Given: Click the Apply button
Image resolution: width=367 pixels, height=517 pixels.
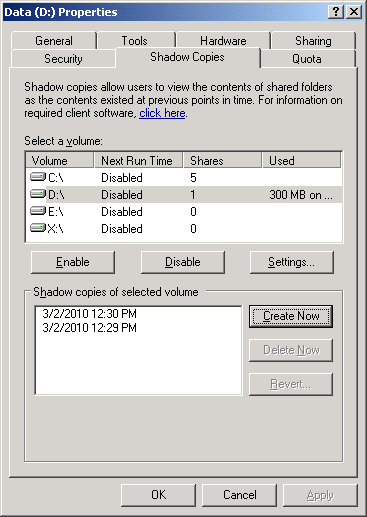Looking at the screenshot, I should tap(320, 495).
